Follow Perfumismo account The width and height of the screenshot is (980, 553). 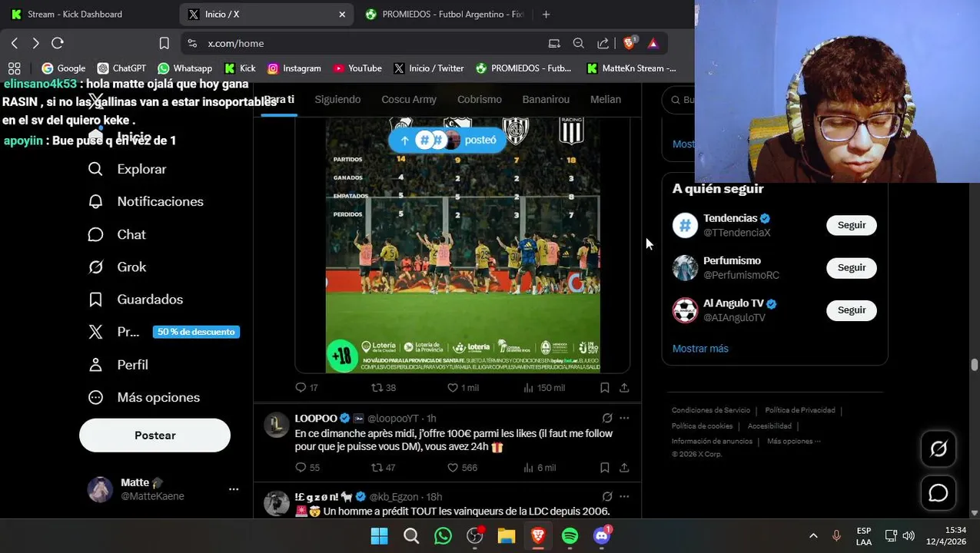(852, 267)
